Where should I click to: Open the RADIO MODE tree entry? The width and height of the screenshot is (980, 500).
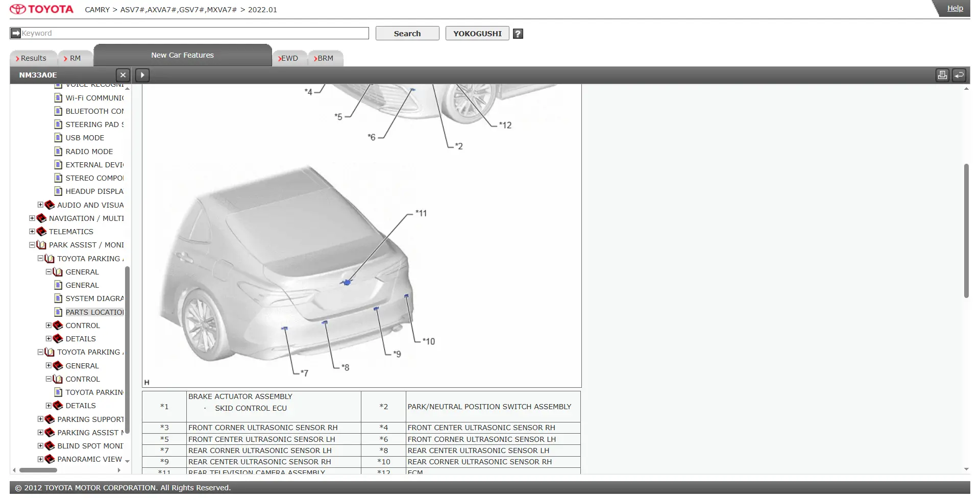click(x=89, y=151)
